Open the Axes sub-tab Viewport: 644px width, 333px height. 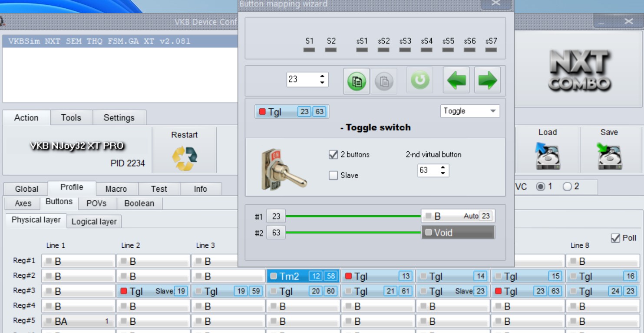[x=23, y=203]
